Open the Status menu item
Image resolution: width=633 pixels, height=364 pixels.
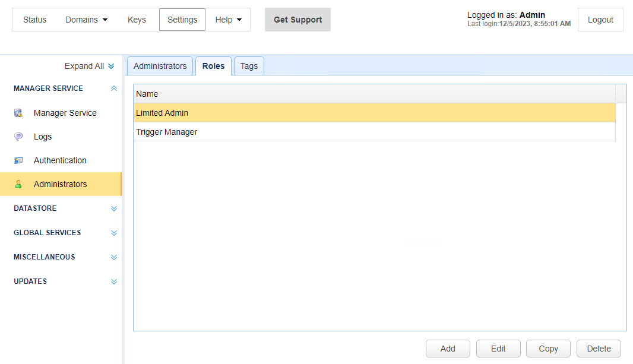point(34,20)
